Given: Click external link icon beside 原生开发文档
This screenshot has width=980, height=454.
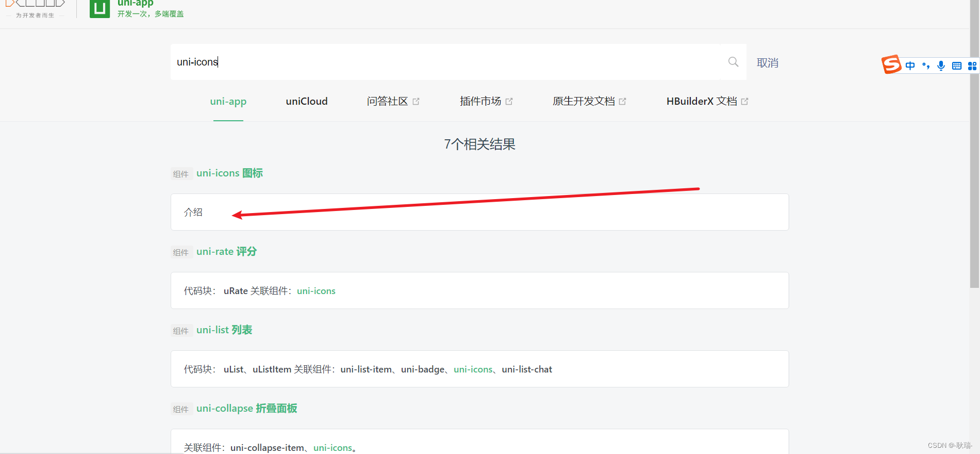Looking at the screenshot, I should click(x=622, y=102).
